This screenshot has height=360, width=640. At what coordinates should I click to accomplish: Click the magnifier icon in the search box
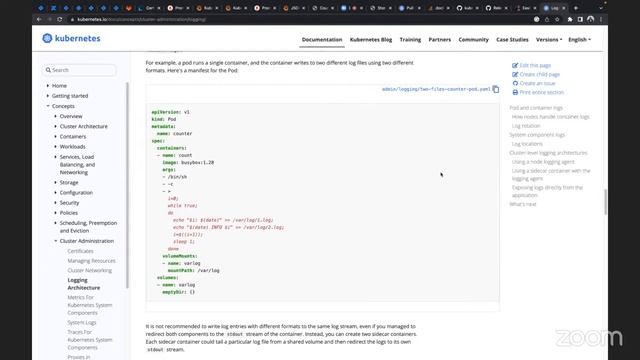(x=48, y=70)
